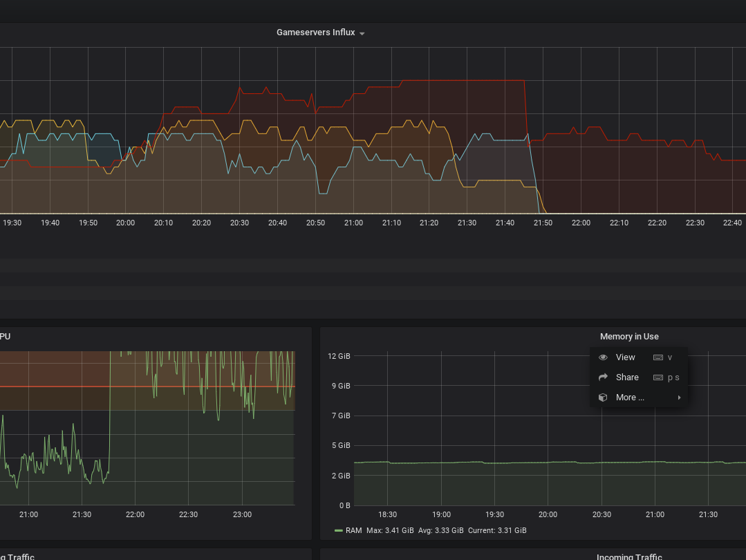Image resolution: width=746 pixels, height=560 pixels.
Task: Open the Gameservers Influx title caret
Action: pos(362,33)
